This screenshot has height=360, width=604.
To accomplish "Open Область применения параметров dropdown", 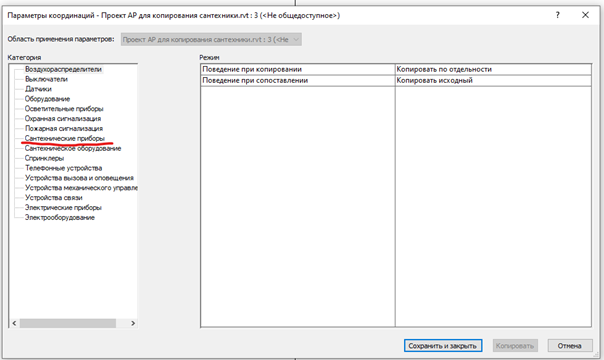I will pyautogui.click(x=211, y=39).
